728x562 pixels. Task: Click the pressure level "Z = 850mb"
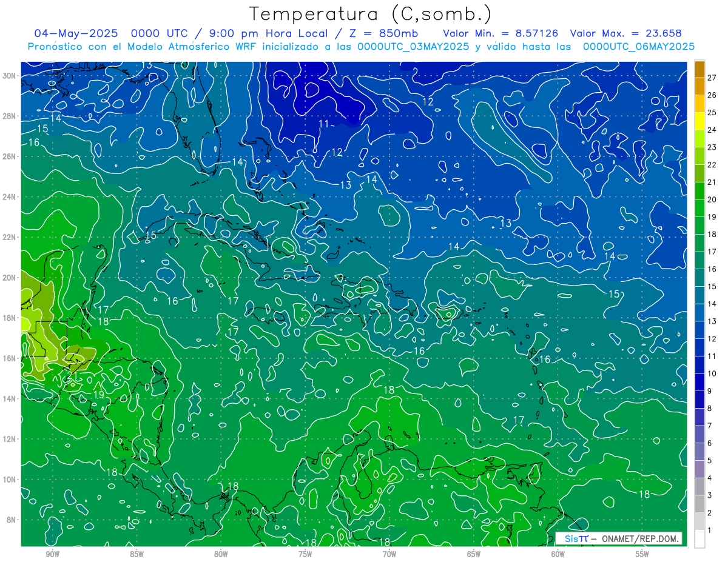pos(379,33)
